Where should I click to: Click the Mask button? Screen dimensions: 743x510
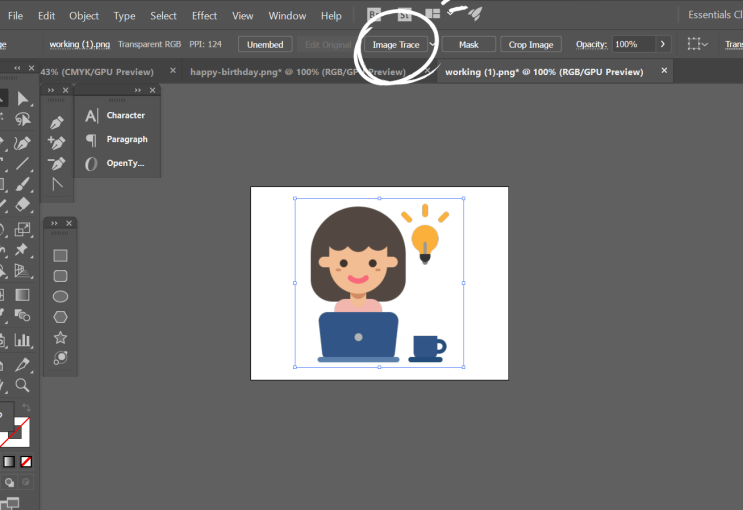[469, 45]
